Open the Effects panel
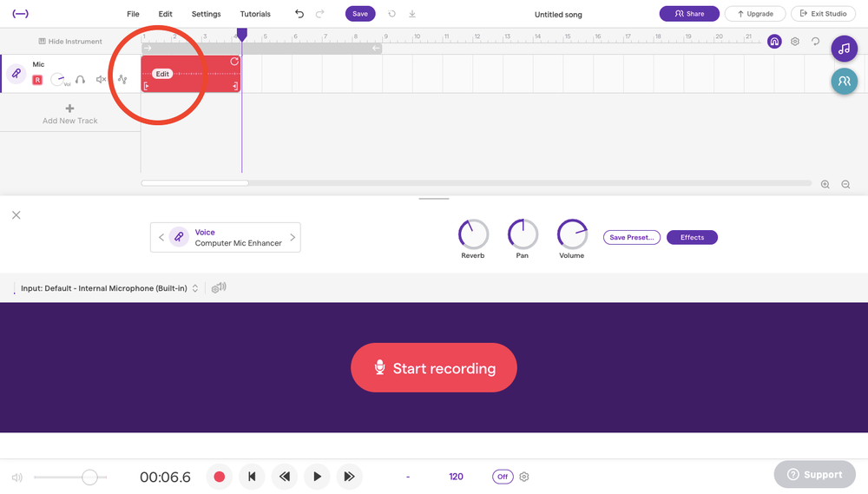868x494 pixels. click(x=692, y=238)
